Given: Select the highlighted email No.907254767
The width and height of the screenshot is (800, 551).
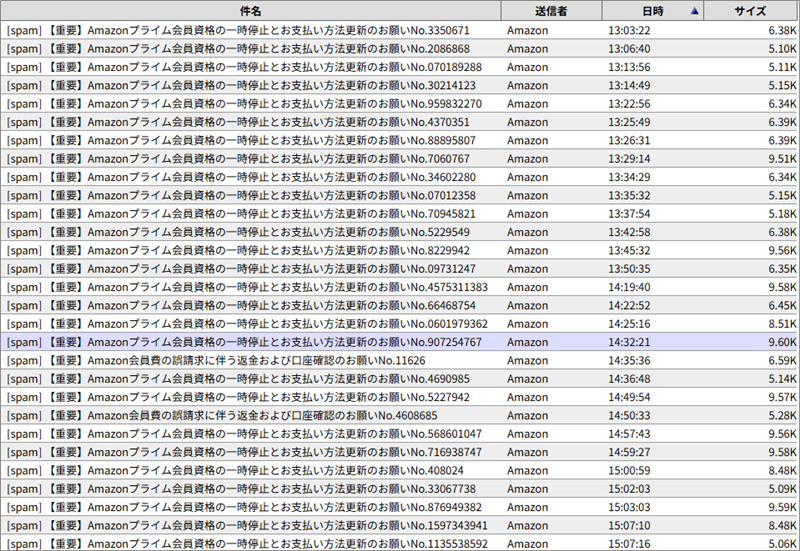Looking at the screenshot, I should coord(250,342).
